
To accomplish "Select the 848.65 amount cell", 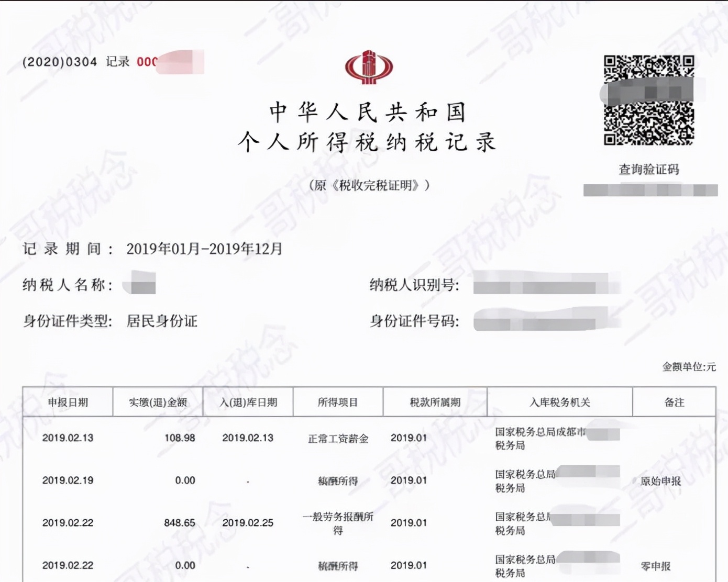I will click(x=180, y=523).
